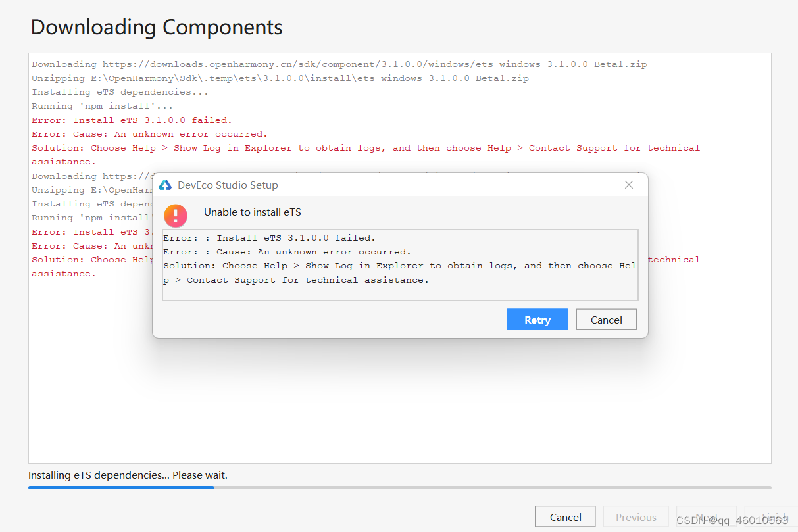
Task: Click 'Error: : Cause: An unknown error occurred.' in dialog
Action: (x=287, y=252)
